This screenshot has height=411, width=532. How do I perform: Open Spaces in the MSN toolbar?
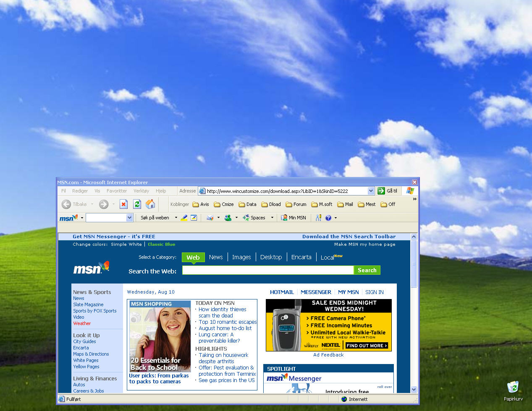tap(254, 218)
